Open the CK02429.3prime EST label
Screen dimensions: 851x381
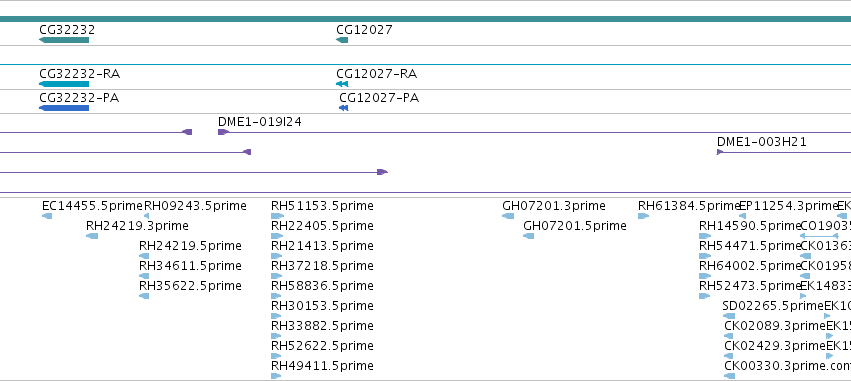(x=775, y=346)
